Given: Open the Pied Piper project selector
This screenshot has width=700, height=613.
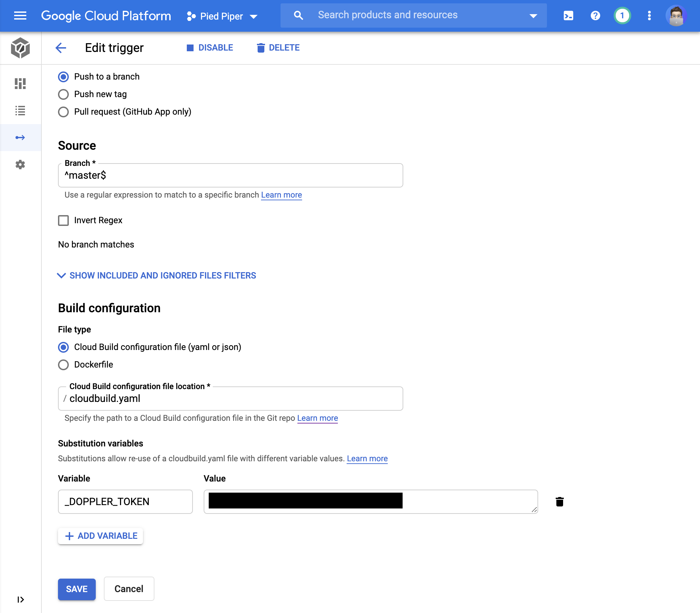Looking at the screenshot, I should [x=222, y=16].
